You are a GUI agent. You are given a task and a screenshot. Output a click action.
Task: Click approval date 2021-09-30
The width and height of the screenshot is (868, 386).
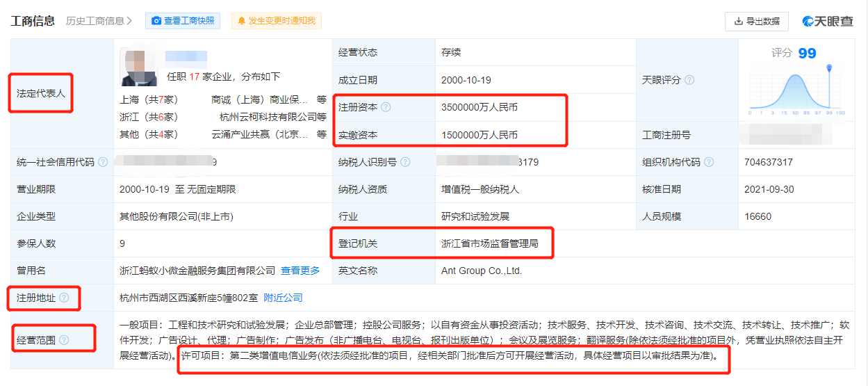coord(769,189)
